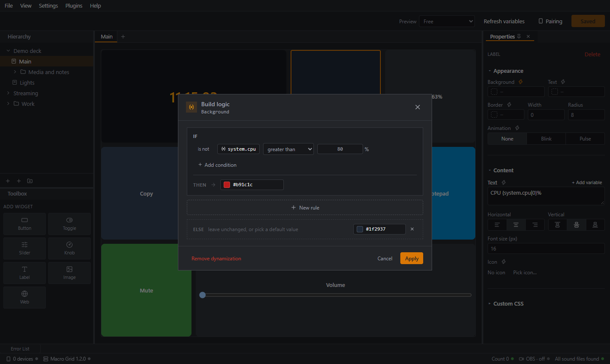Apply the build logic

tap(412, 258)
